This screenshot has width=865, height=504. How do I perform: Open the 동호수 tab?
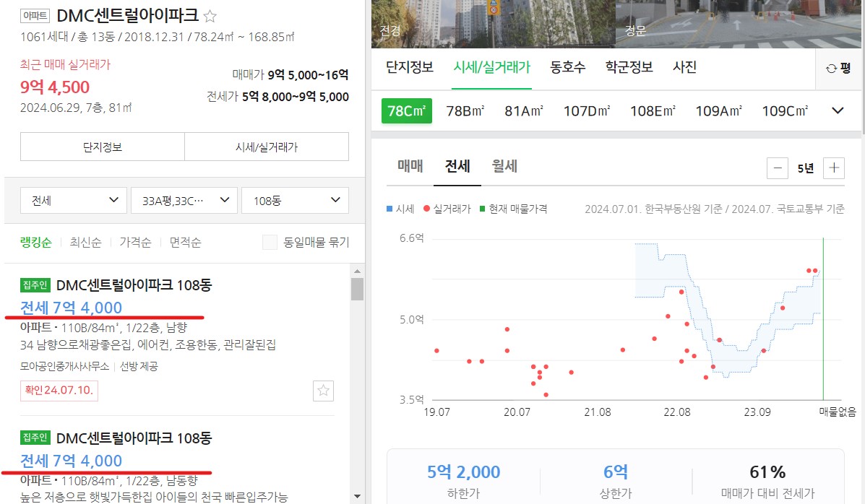[568, 67]
